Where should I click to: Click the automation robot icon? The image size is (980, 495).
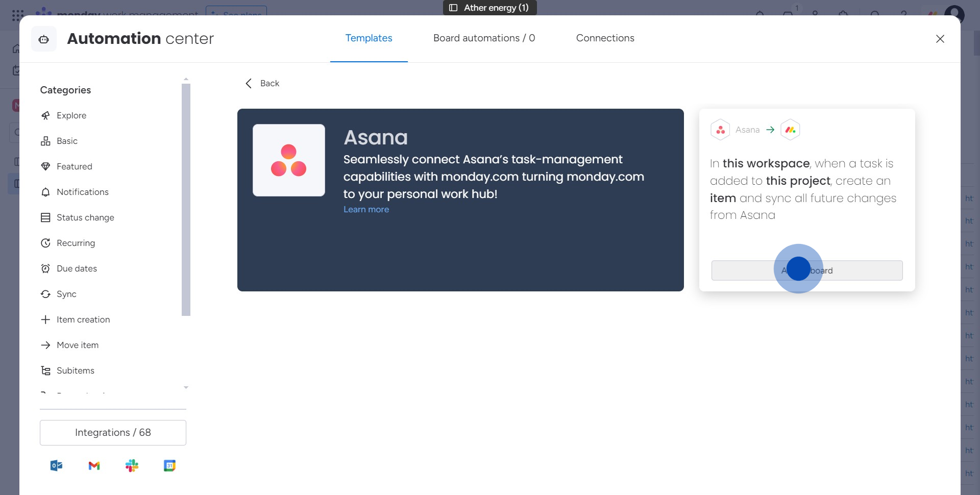tap(44, 39)
